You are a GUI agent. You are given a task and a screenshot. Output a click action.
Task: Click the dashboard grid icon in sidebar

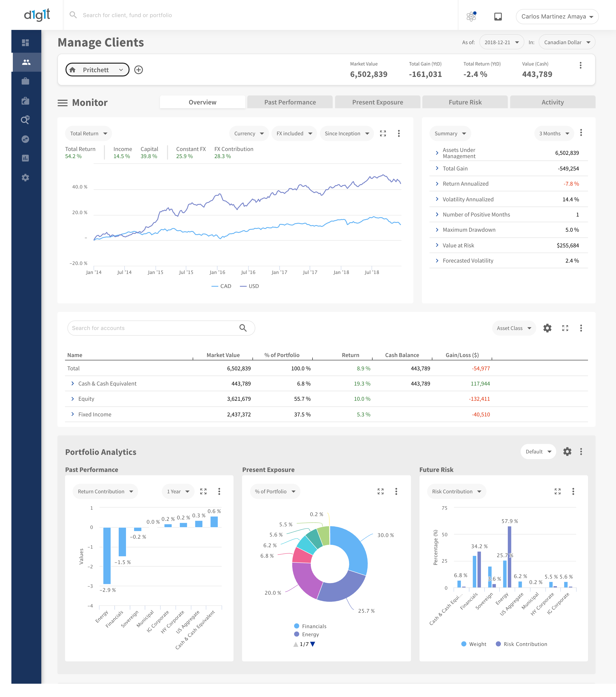pyautogui.click(x=25, y=43)
